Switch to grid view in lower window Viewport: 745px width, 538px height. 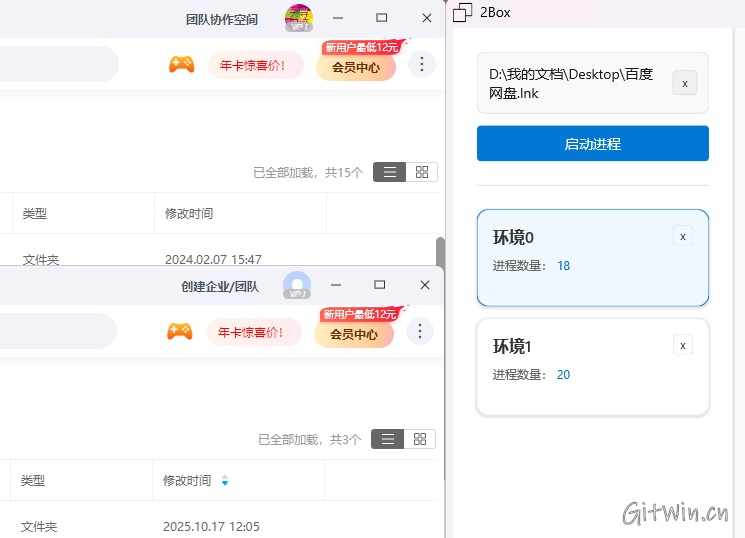click(x=420, y=439)
